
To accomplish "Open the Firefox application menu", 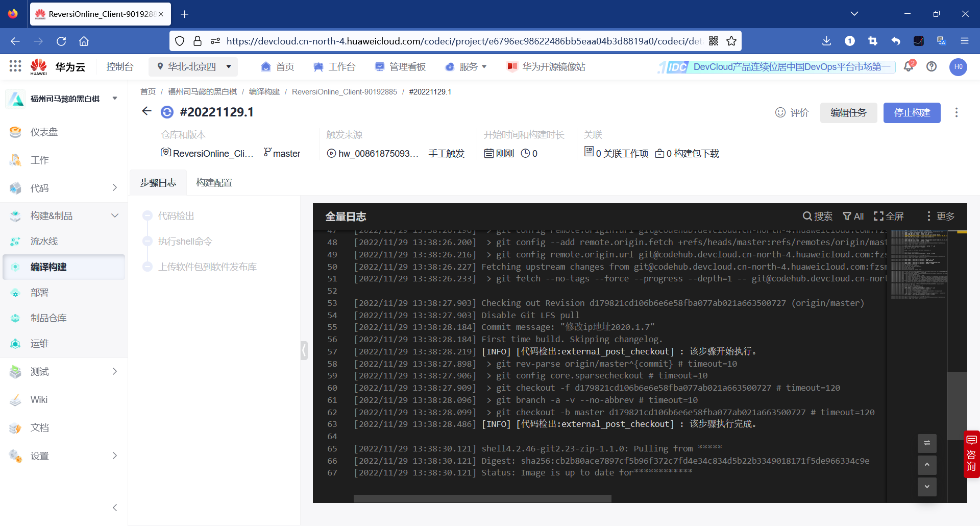I will pos(965,41).
